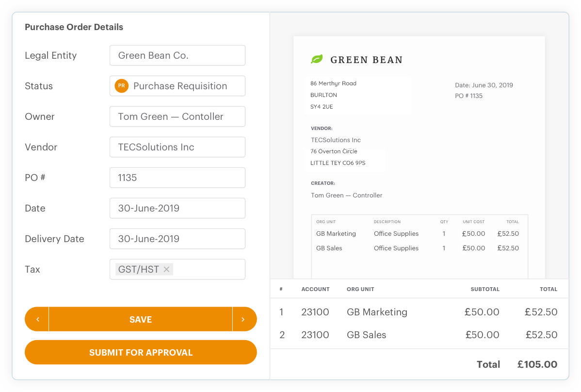Click the Vendor field TECSolutions Inc
This screenshot has height=392, width=581.
pos(177,147)
